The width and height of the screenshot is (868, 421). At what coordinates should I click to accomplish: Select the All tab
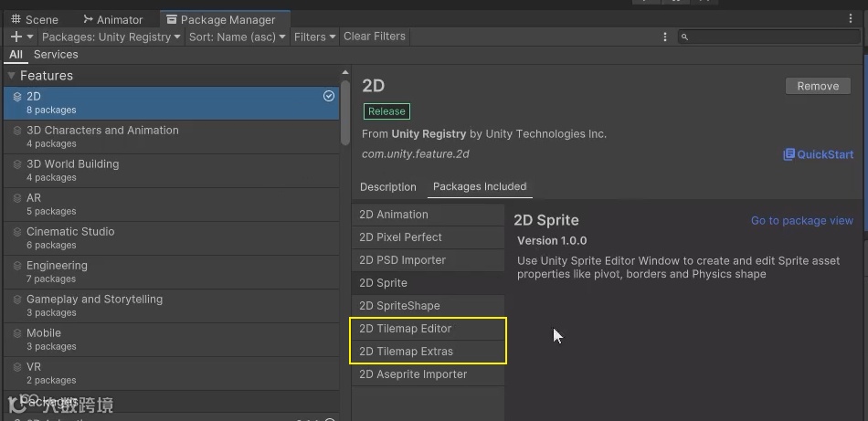pos(16,54)
